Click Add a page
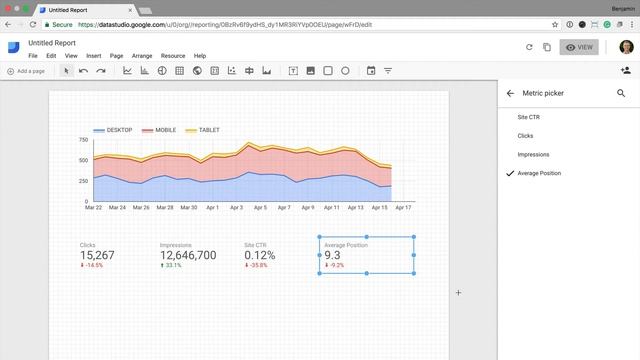 pyautogui.click(x=26, y=71)
